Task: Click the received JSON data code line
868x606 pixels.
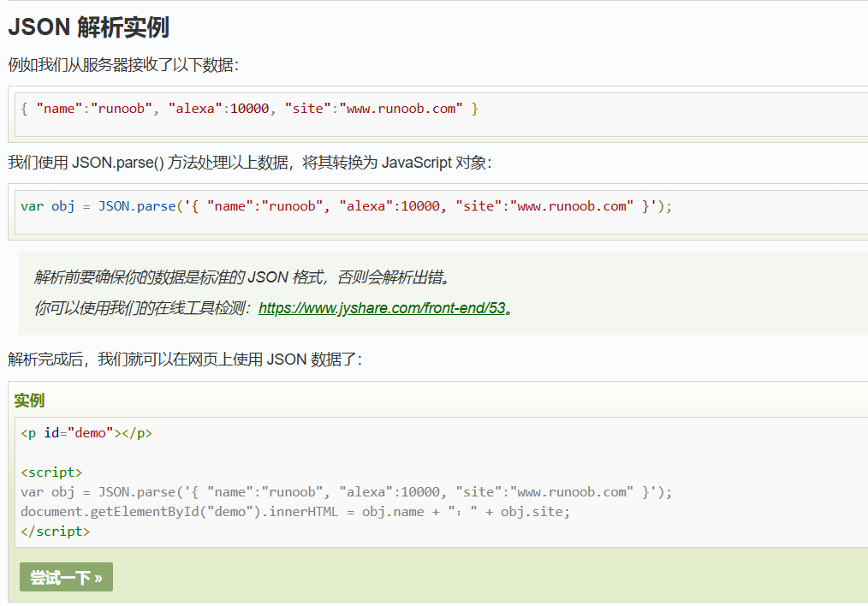Action: 249,109
